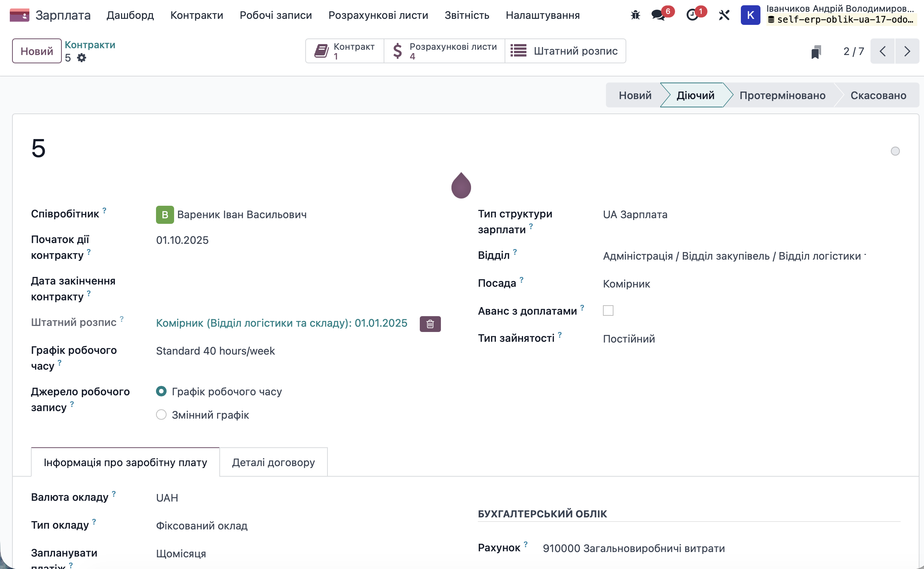Click the kanban state circle indicator
Image resolution: width=924 pixels, height=569 pixels.
[x=895, y=151]
